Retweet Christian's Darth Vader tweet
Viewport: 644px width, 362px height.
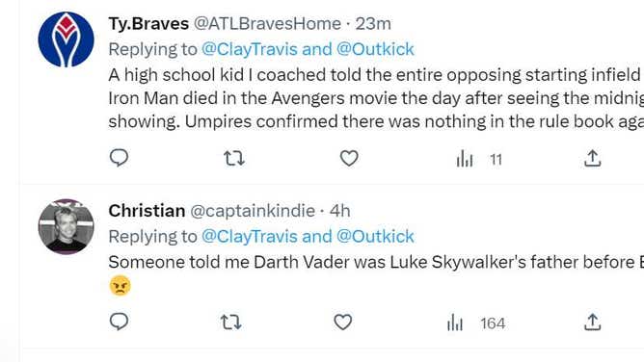click(230, 323)
